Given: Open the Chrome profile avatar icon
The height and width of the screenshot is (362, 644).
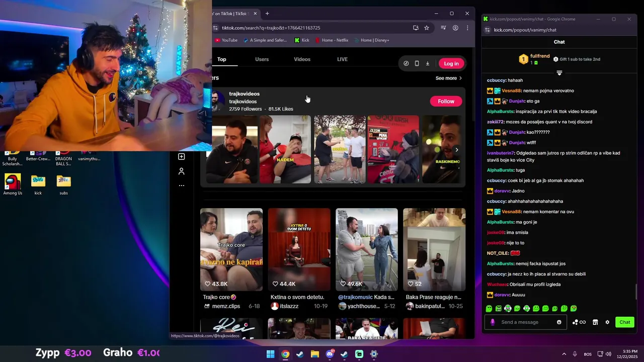Looking at the screenshot, I should point(455,28).
